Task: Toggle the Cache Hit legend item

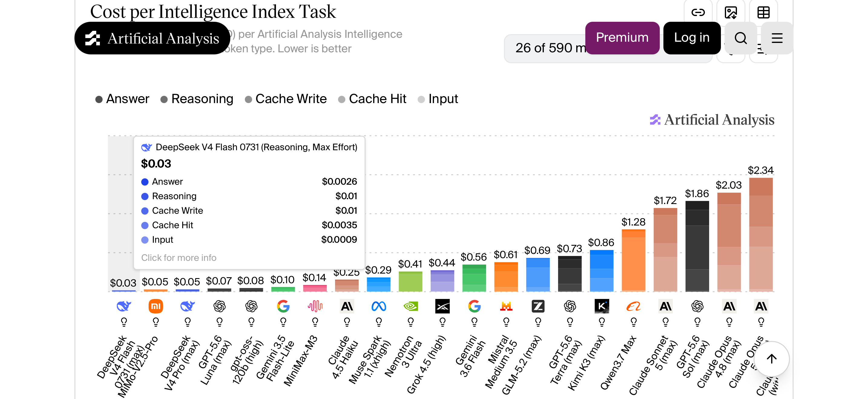Action: click(x=372, y=99)
